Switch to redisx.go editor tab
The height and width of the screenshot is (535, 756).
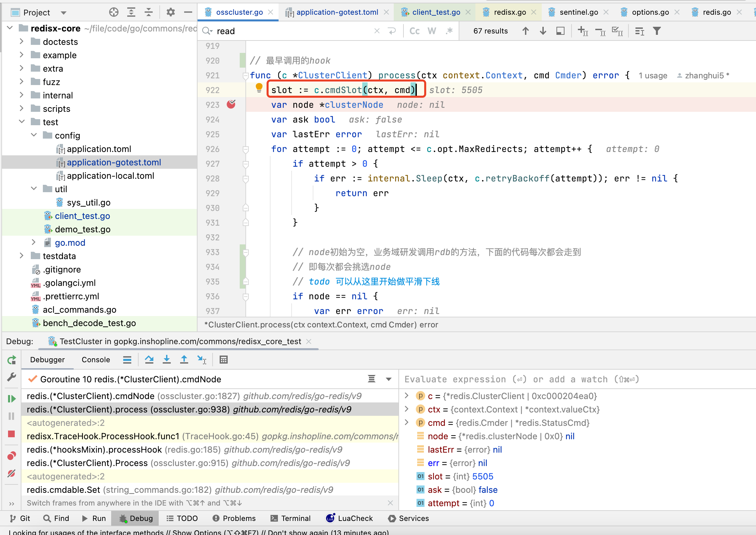(x=510, y=12)
